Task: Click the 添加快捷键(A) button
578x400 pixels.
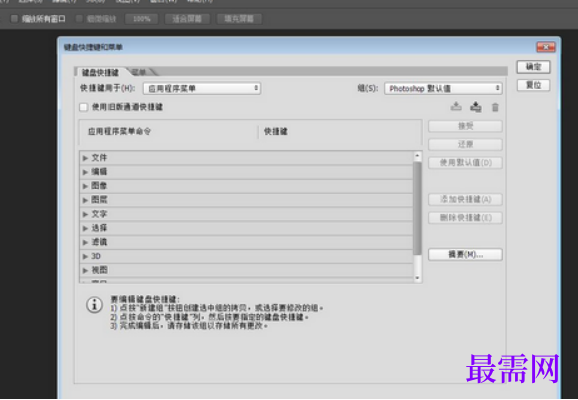Action: [465, 199]
